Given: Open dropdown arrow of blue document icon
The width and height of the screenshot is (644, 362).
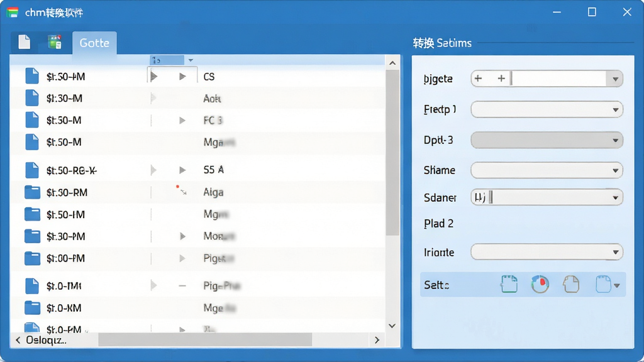Looking at the screenshot, I should click(x=617, y=285).
